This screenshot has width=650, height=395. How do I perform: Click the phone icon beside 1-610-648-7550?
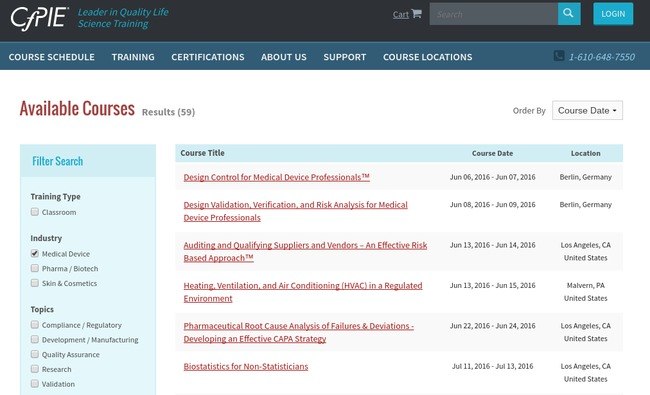[559, 56]
